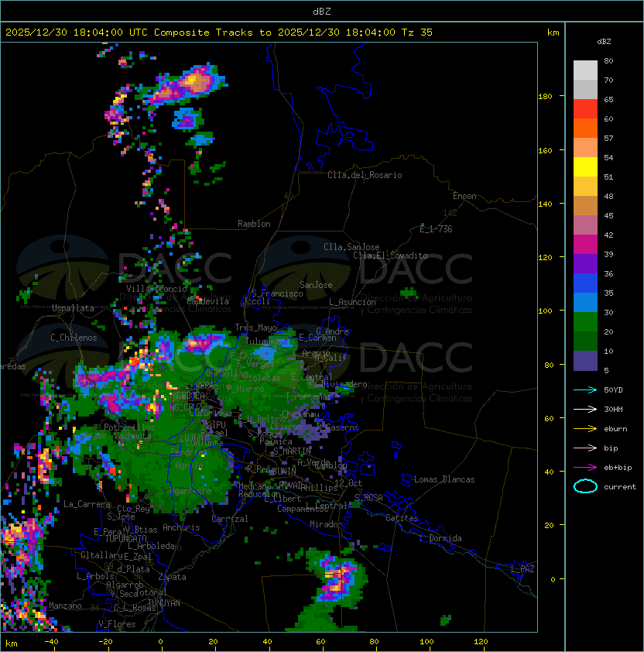This screenshot has height=652, width=644.
Task: Select the bright yellow 51-54 dBZ swatch
Action: [585, 167]
